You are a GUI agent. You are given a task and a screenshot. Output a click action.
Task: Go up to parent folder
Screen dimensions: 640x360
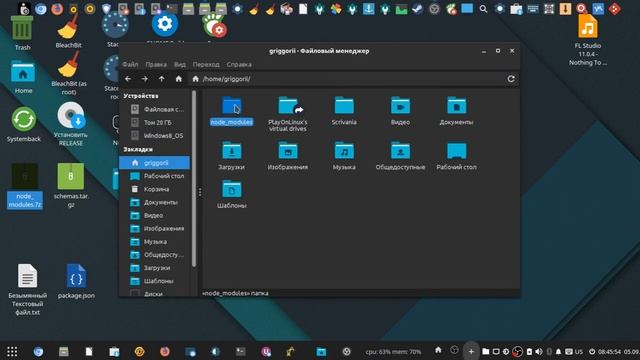[162, 79]
